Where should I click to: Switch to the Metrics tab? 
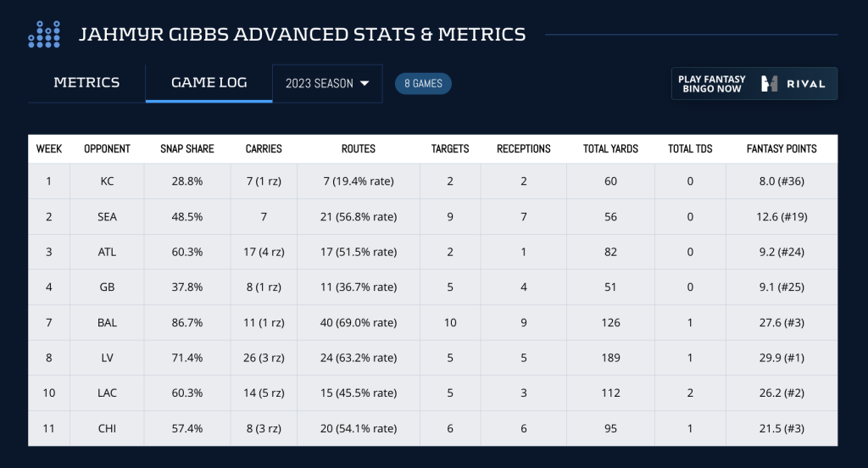[x=86, y=83]
